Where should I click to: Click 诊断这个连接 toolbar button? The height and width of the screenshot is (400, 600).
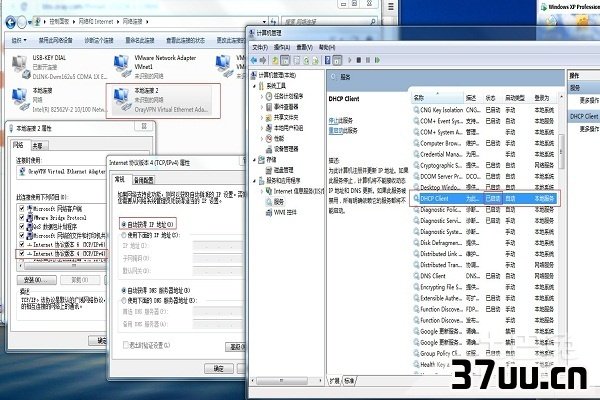tap(99, 40)
